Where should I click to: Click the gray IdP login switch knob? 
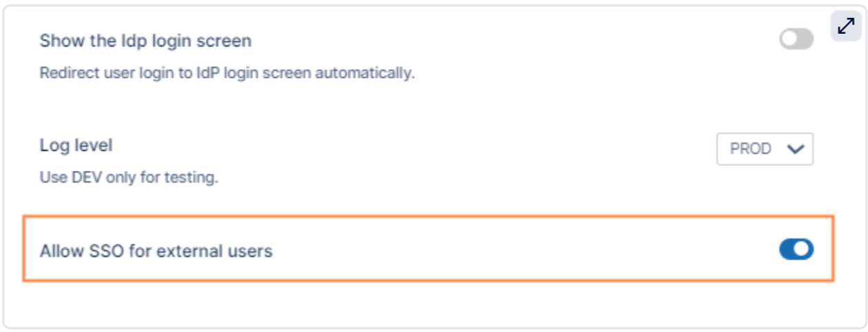[x=789, y=40]
